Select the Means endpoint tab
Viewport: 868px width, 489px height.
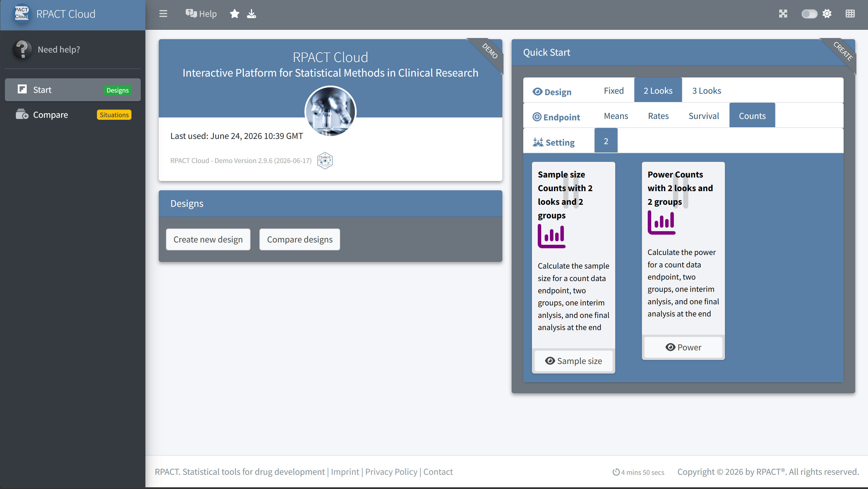[616, 116]
